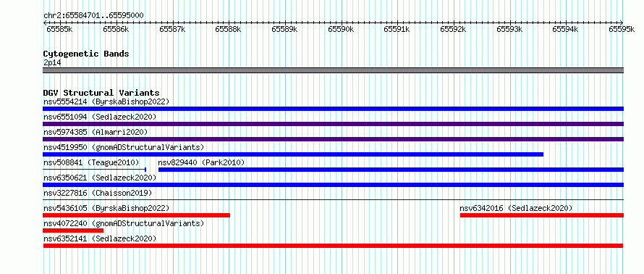644x274 pixels.
Task: Select the purple nsv6551094 variant bar
Action: 333,124
